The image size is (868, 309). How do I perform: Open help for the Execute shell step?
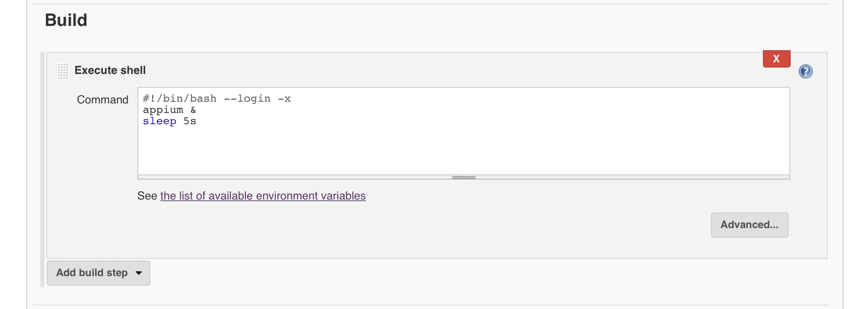click(805, 71)
